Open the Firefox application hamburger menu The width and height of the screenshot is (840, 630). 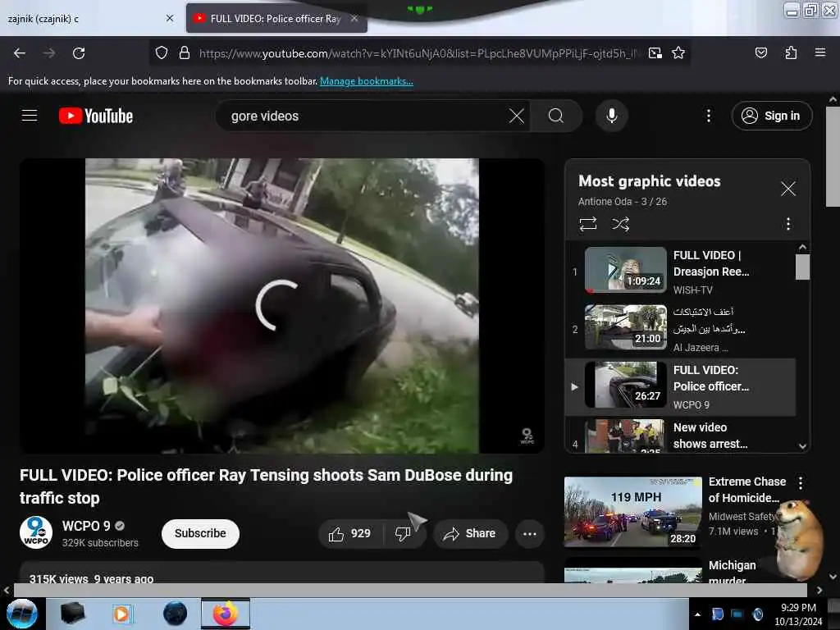(819, 52)
